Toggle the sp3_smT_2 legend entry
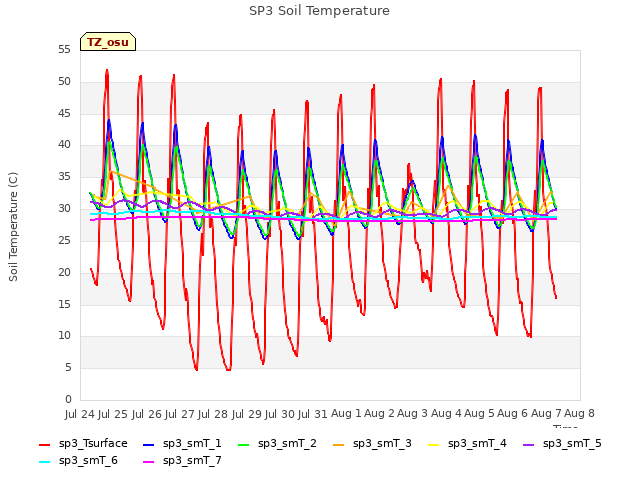 point(277,444)
